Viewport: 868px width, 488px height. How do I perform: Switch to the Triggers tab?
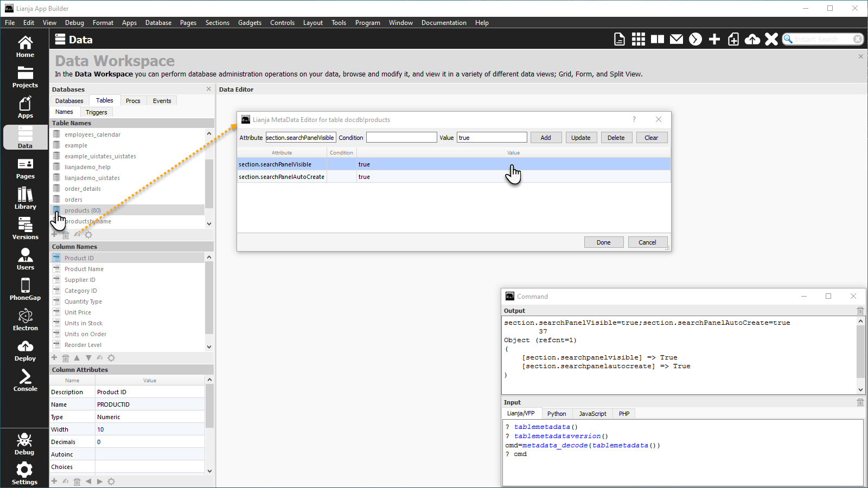point(97,112)
